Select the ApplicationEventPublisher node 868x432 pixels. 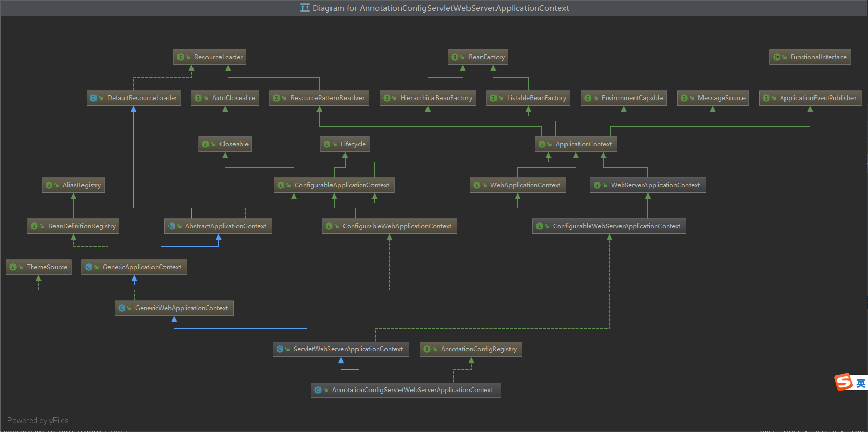click(818, 98)
